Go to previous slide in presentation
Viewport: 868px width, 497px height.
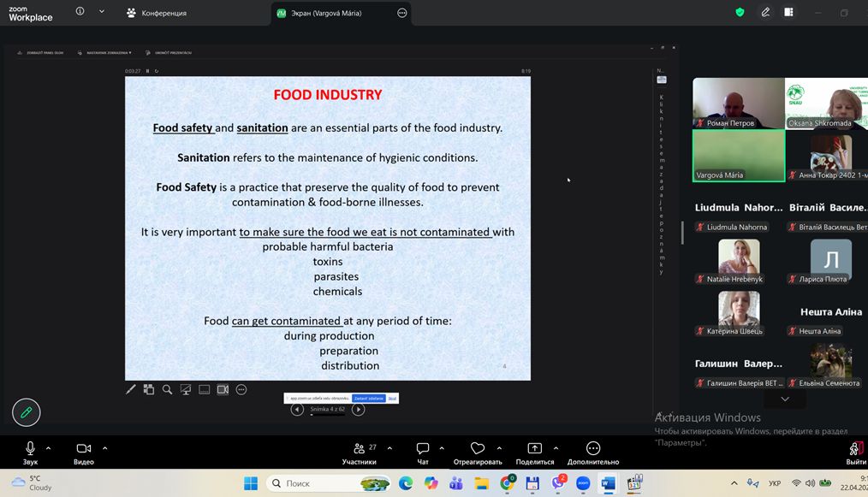[x=297, y=410]
